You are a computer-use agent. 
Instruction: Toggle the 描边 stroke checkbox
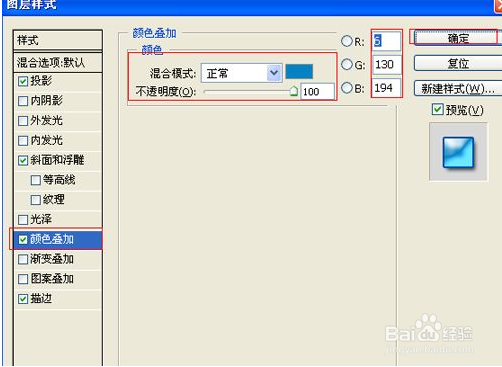(23, 299)
